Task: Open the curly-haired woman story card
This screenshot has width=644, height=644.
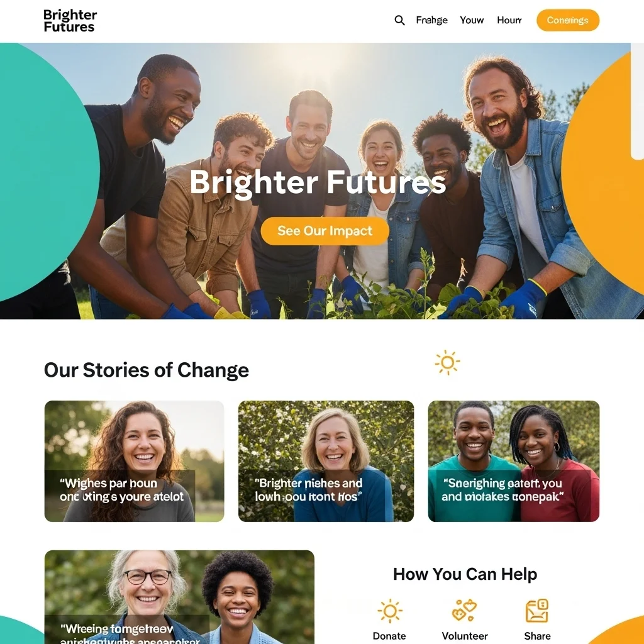Action: tap(135, 461)
